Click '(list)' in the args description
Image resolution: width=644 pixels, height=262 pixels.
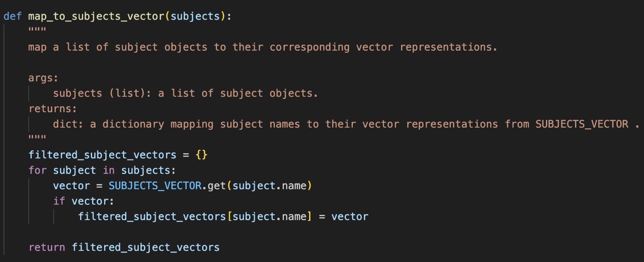click(133, 94)
